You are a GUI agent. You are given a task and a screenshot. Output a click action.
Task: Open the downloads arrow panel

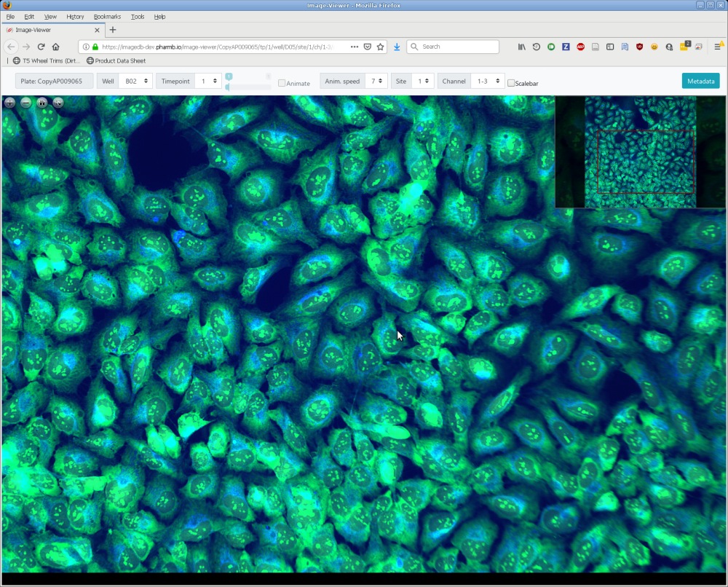click(x=397, y=47)
